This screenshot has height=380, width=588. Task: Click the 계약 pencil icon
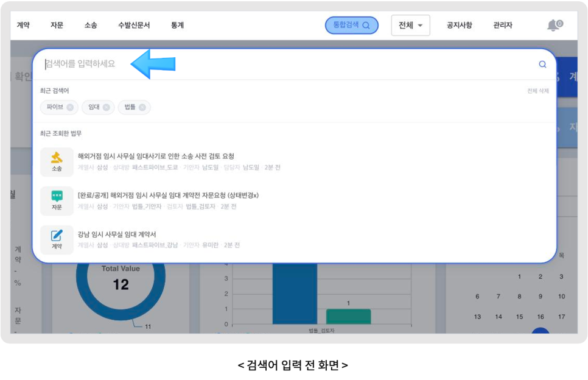pos(57,240)
